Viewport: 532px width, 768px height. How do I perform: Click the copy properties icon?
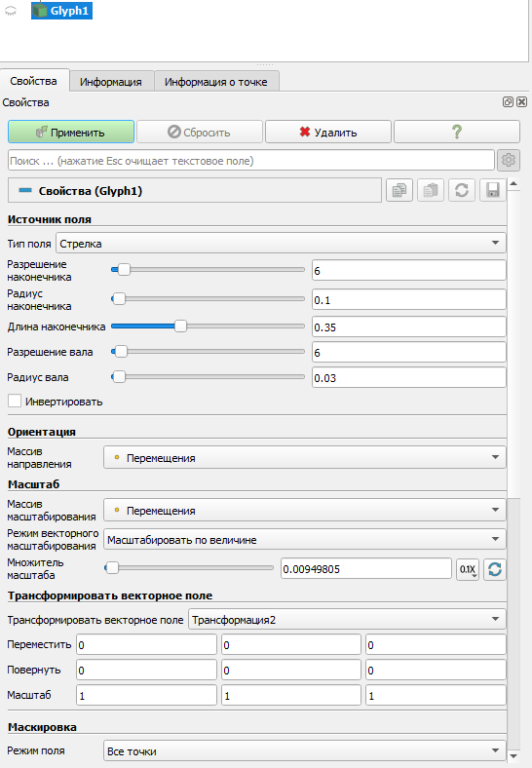click(x=399, y=190)
